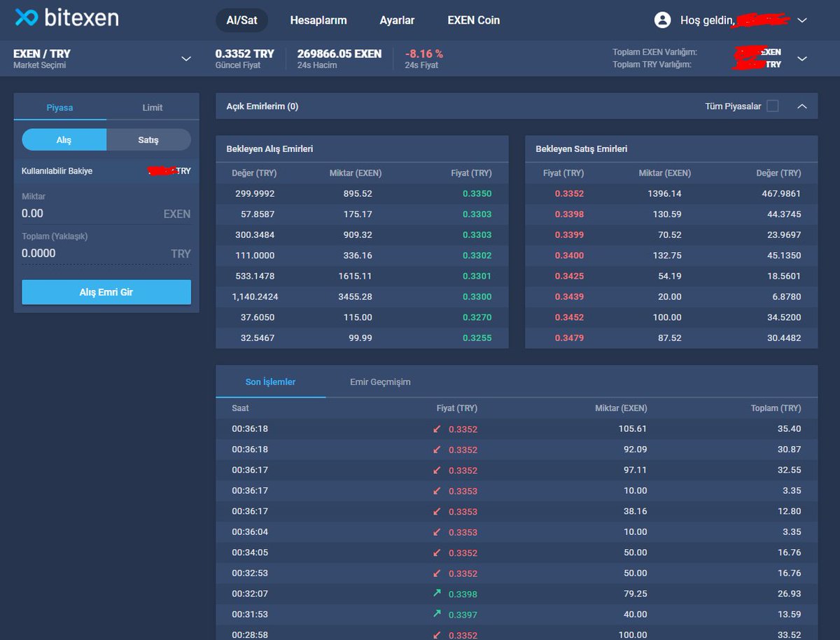Go to Hesaplarım in the top menu
Viewport: 840px width, 640px height.
pyautogui.click(x=318, y=20)
